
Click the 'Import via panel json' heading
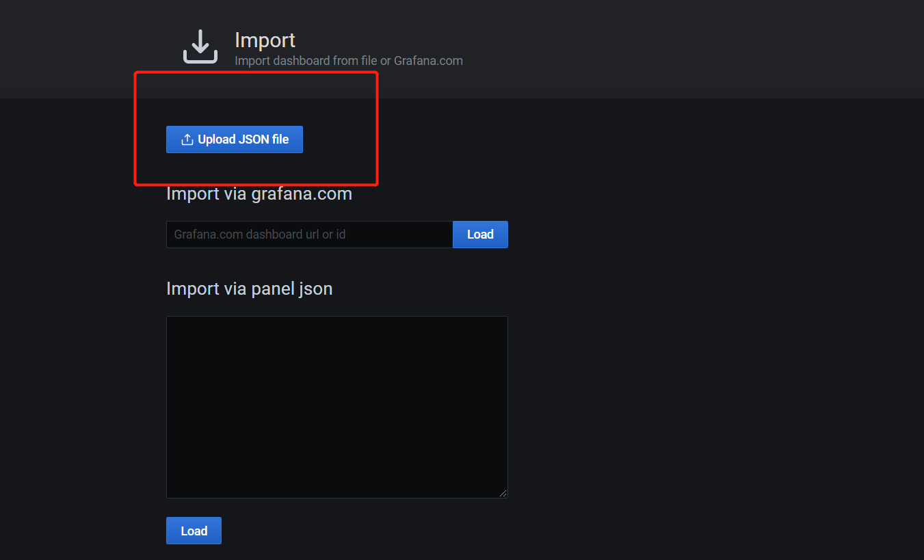coord(249,289)
